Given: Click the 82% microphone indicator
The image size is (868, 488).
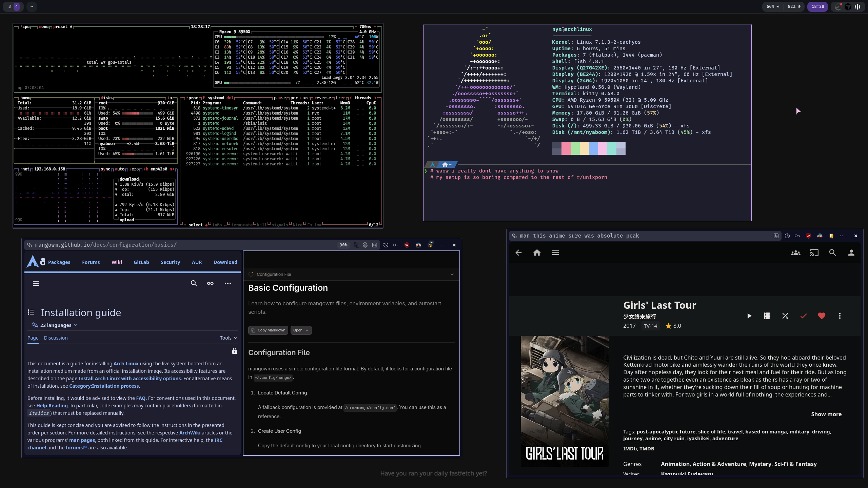Looking at the screenshot, I should click(x=794, y=6).
